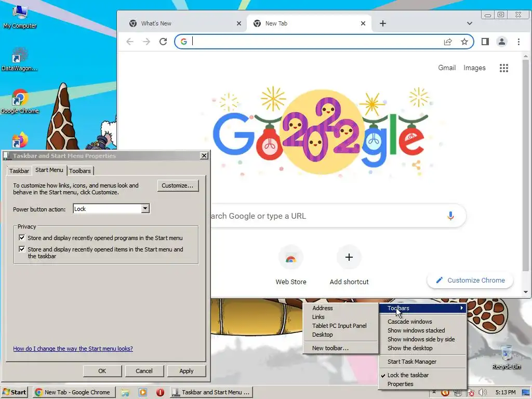The image size is (532, 399).
Task: Select Show windows side by side
Action: pos(423,339)
